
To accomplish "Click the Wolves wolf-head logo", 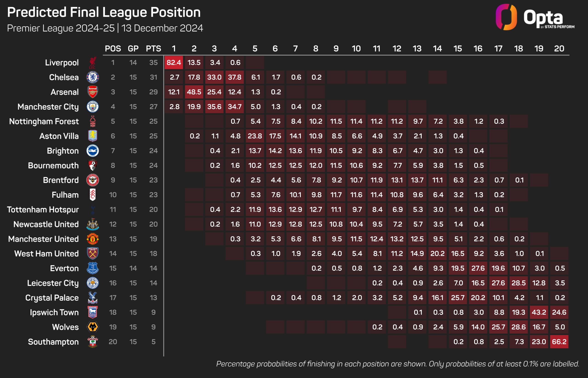I will coord(93,327).
